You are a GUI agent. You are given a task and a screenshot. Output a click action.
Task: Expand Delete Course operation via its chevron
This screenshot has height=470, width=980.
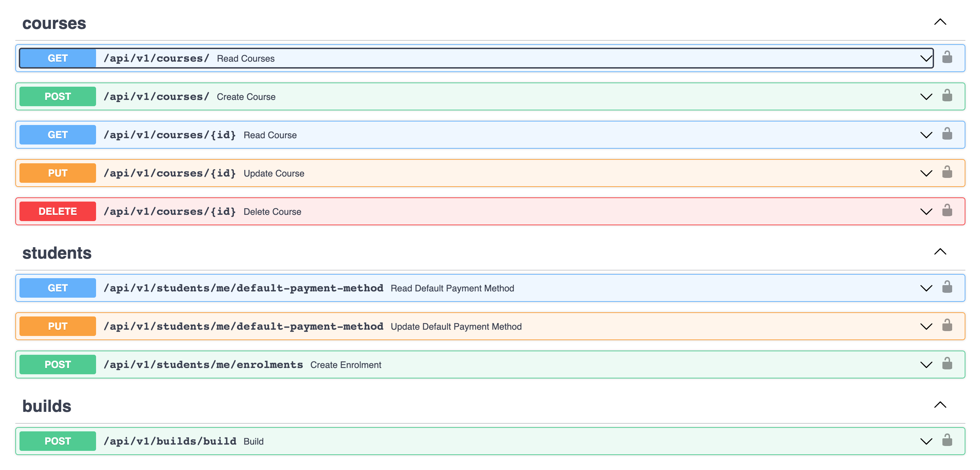pos(926,212)
